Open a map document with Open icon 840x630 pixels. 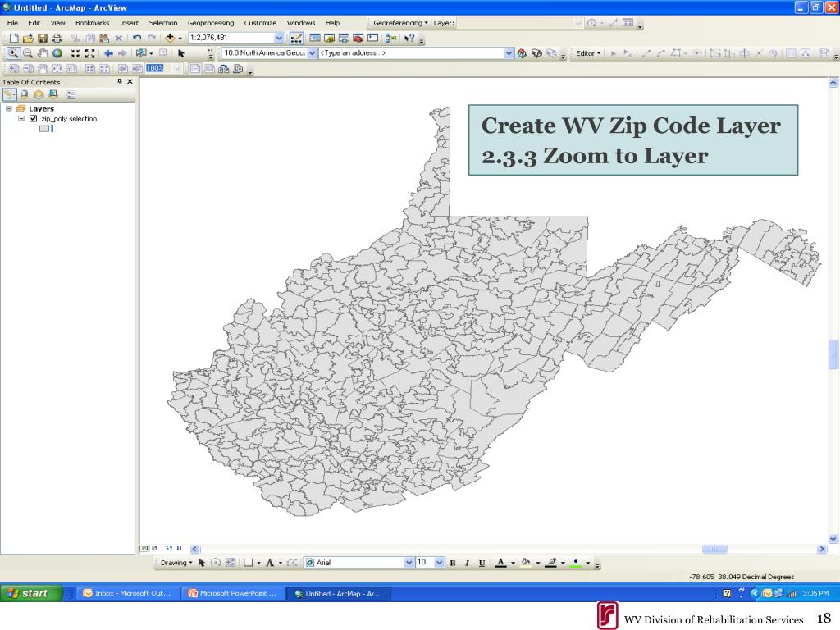coord(28,38)
